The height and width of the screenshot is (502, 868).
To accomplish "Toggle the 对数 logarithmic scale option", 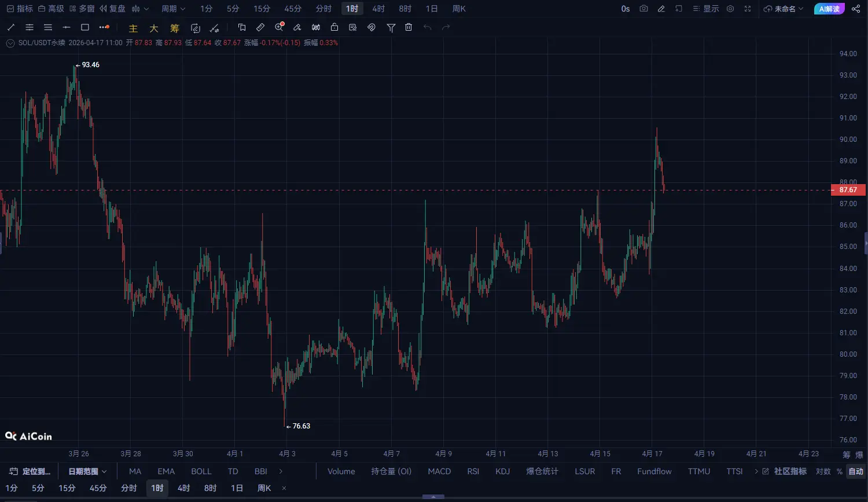I will tap(823, 471).
